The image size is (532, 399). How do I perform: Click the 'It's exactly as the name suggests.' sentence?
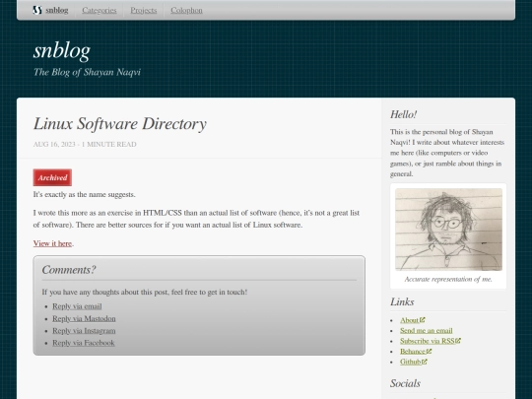(84, 195)
